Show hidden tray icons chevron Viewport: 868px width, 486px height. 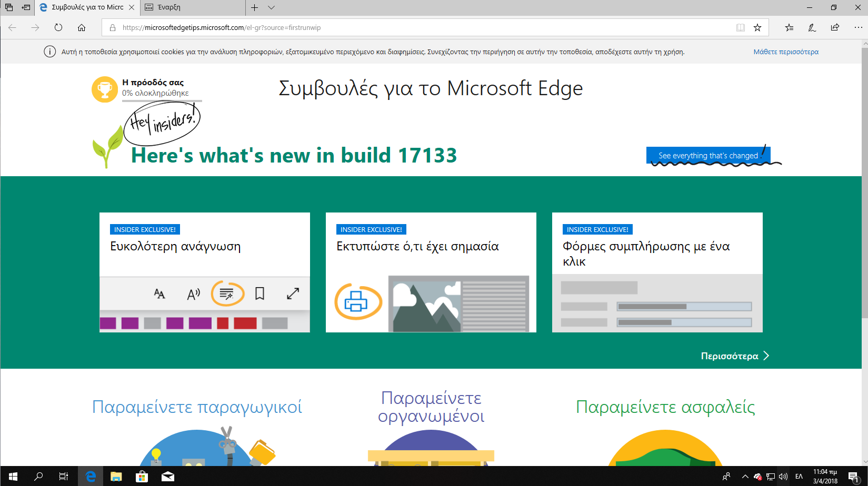(x=745, y=477)
